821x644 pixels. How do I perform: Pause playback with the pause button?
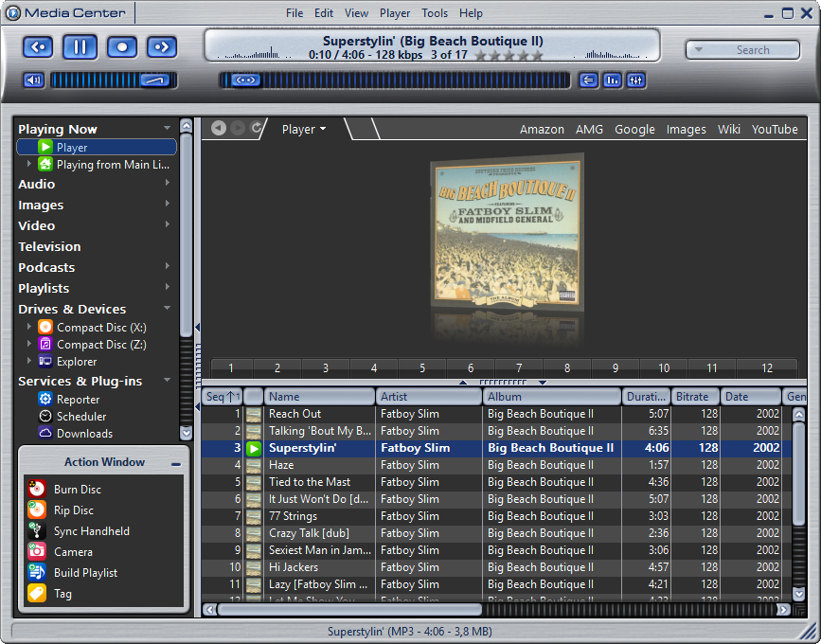(x=80, y=46)
